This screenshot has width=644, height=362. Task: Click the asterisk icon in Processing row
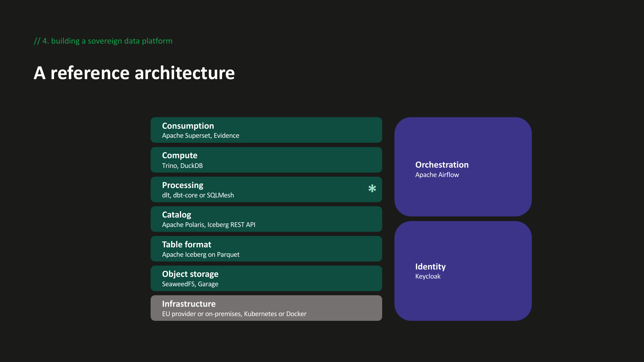372,188
